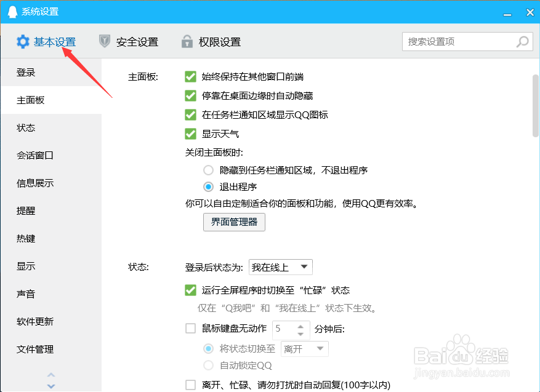Screen dimensions: 540x392
Task: Click the padlock icon beside 权限设置
Action: 187,41
